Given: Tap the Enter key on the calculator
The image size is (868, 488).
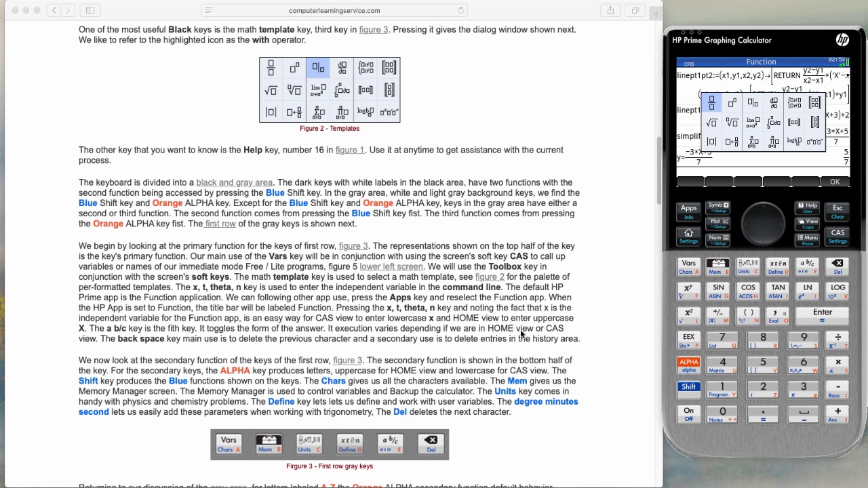Looking at the screenshot, I should (x=823, y=316).
